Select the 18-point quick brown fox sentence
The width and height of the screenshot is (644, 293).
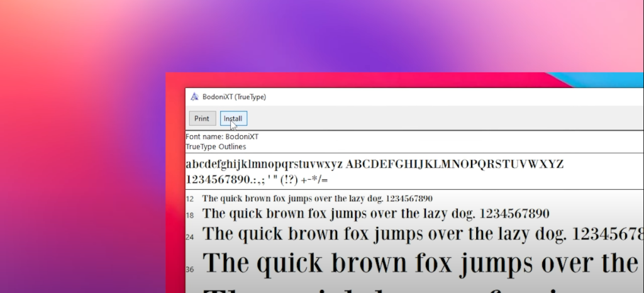(375, 213)
